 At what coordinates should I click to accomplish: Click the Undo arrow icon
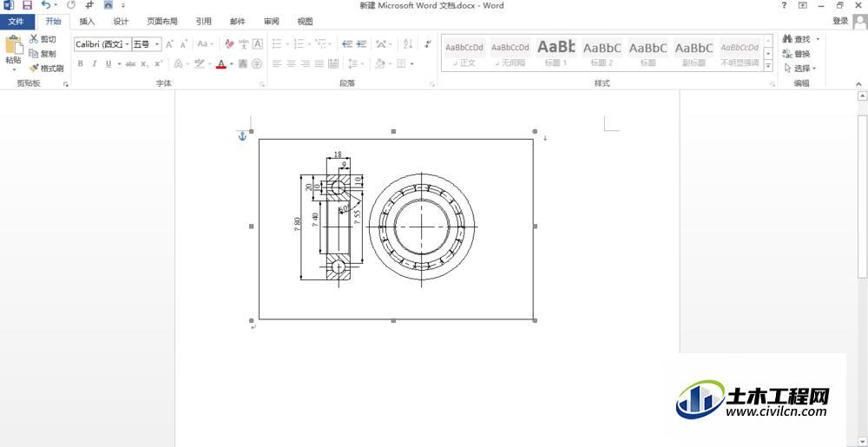[x=46, y=5]
